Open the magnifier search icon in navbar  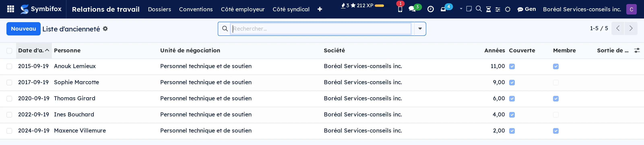[x=479, y=9]
